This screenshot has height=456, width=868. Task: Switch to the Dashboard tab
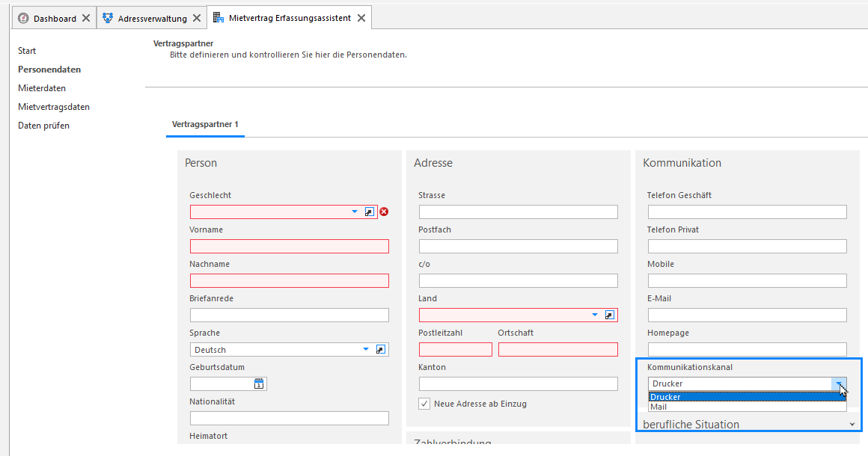coord(55,18)
